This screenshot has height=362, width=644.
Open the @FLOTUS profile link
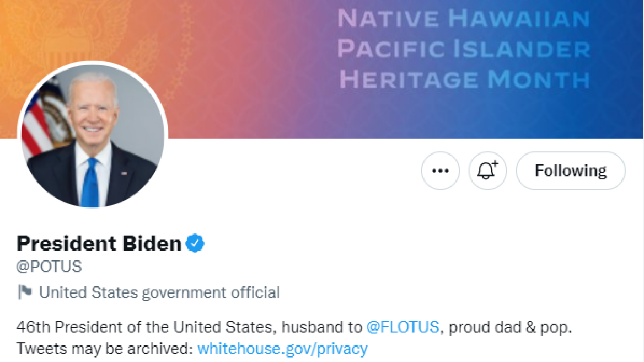402,327
